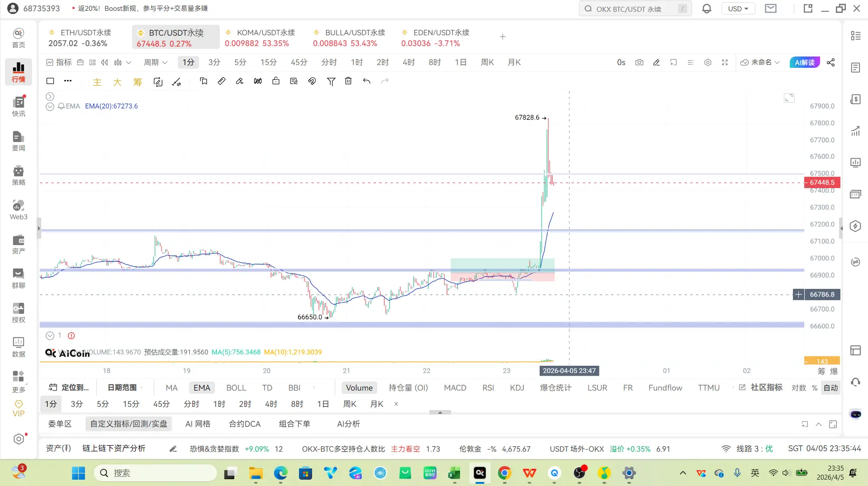Click the filter funnel drawing icon
Viewport: 868px width, 486px height.
coord(331,81)
